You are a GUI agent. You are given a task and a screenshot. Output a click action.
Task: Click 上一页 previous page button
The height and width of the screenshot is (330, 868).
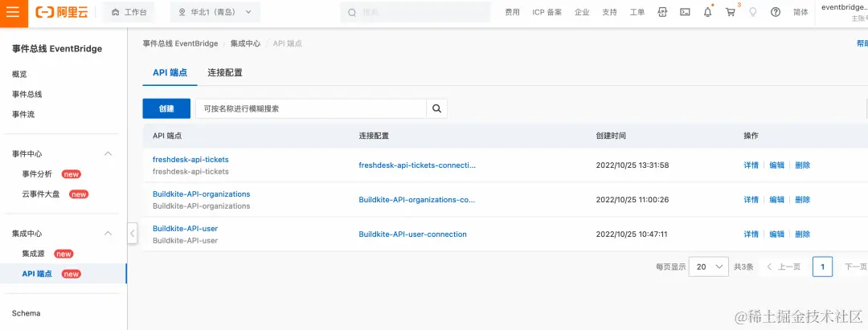[x=784, y=267]
